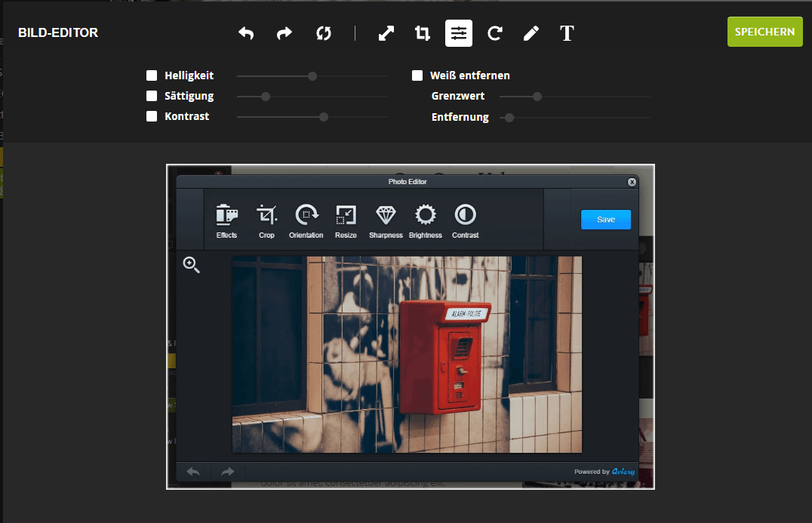Click the zoom magnifier icon in Photo Editor
The width and height of the screenshot is (812, 523).
[x=192, y=265]
